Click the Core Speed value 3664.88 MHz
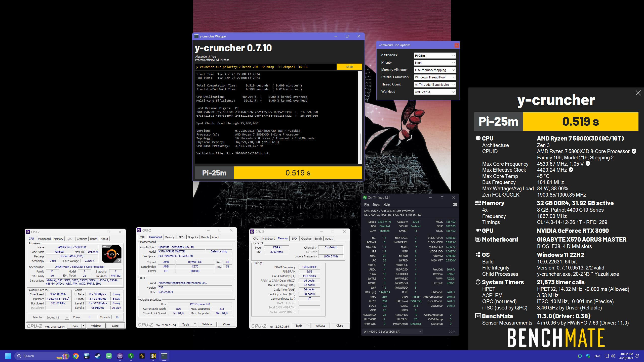The width and height of the screenshot is (644, 362). coord(58,294)
